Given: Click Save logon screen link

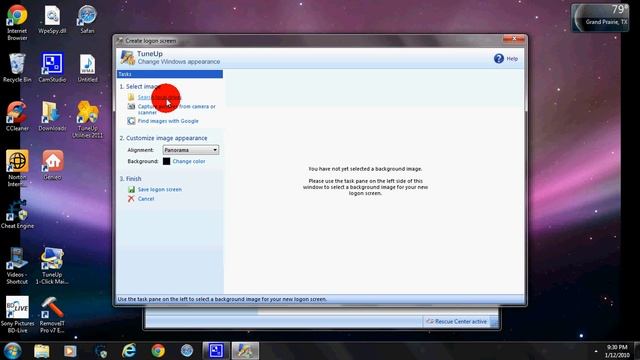Looking at the screenshot, I should (160, 189).
